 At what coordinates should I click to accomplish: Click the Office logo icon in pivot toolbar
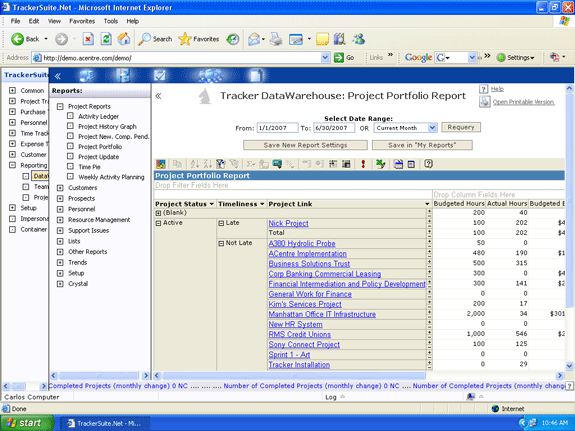(161, 164)
